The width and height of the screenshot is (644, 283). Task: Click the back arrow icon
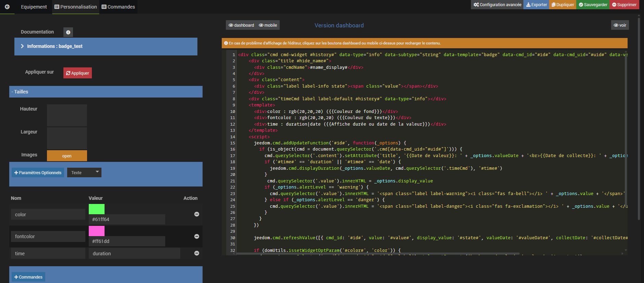point(7,7)
